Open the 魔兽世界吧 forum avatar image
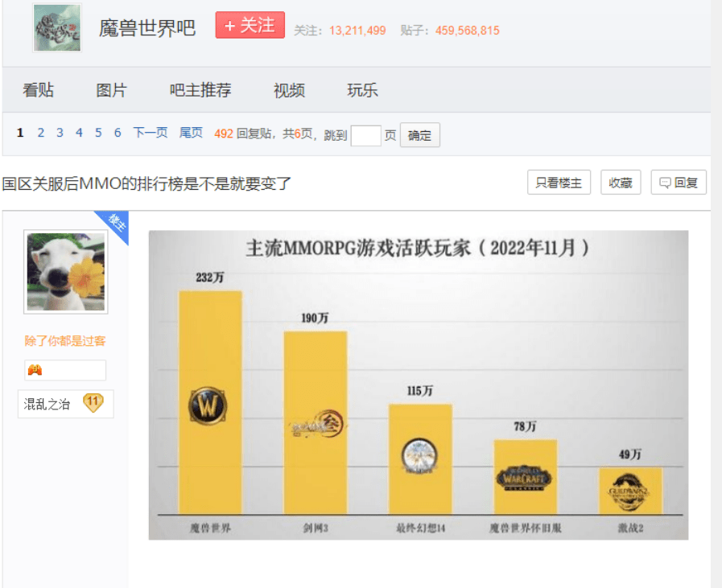 [x=57, y=28]
